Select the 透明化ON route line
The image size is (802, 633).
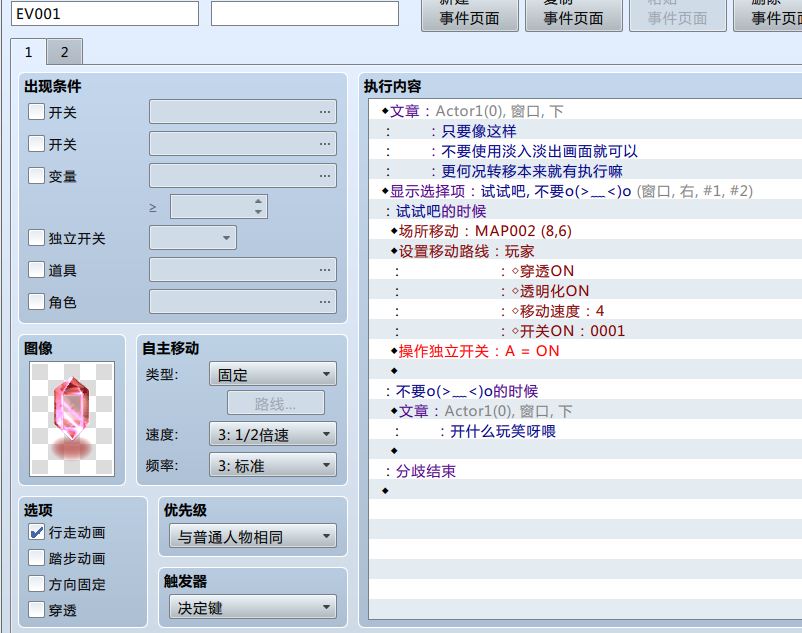pos(585,291)
